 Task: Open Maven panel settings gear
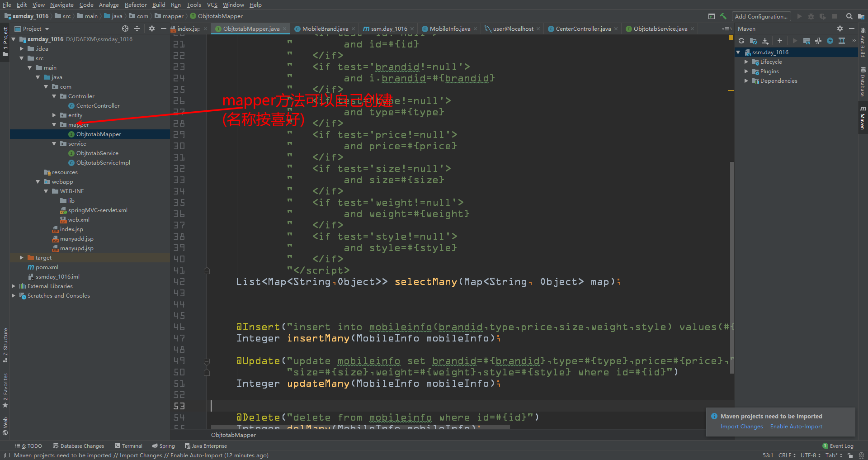coord(840,28)
